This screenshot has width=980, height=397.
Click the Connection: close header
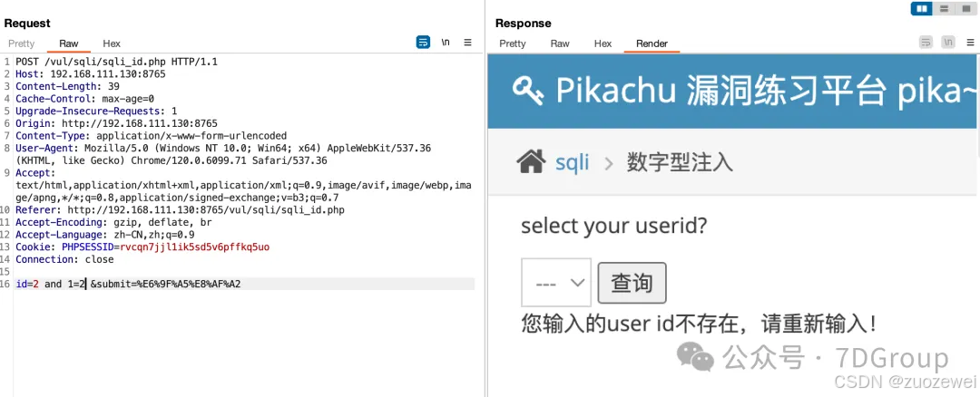[x=64, y=259]
